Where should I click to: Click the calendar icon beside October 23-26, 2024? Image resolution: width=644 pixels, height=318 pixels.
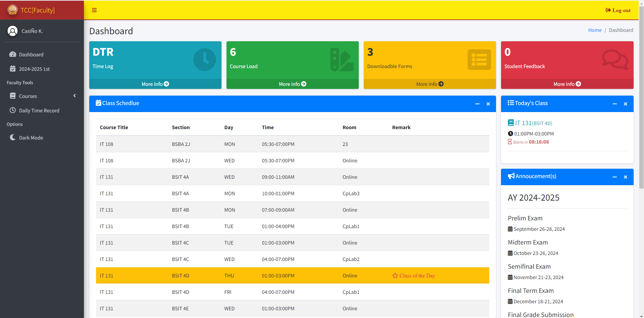tap(510, 253)
